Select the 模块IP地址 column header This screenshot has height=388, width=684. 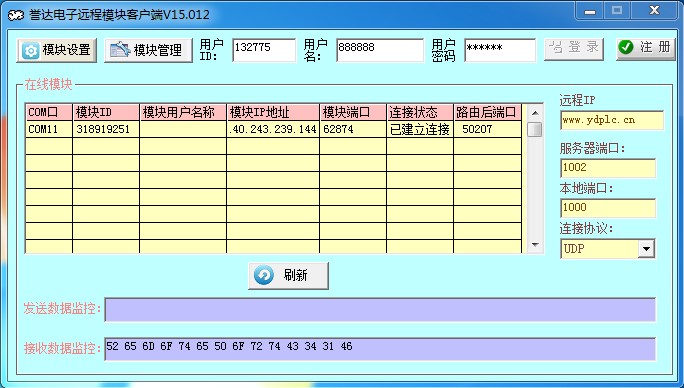[273, 113]
